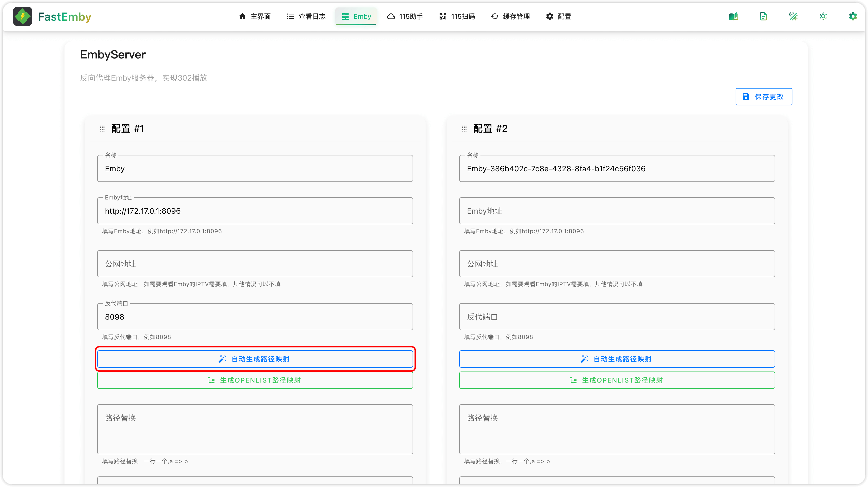Image resolution: width=868 pixels, height=487 pixels.
Task: Open the 配置 settings tab
Action: tap(558, 16)
